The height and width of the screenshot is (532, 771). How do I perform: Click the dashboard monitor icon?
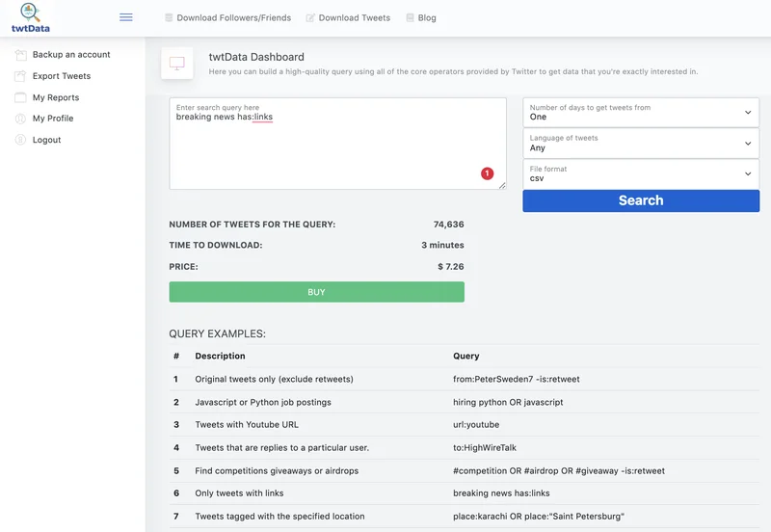click(x=177, y=64)
